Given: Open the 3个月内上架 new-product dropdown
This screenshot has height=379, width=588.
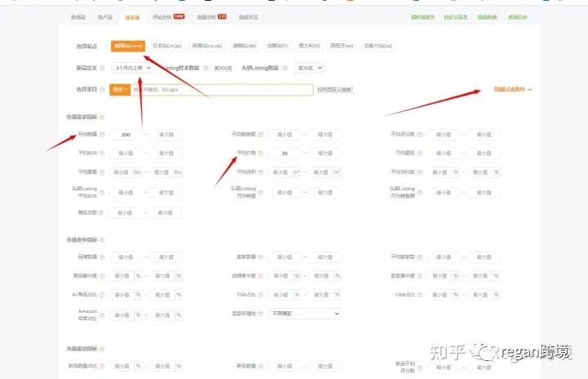Looking at the screenshot, I should click(x=132, y=69).
